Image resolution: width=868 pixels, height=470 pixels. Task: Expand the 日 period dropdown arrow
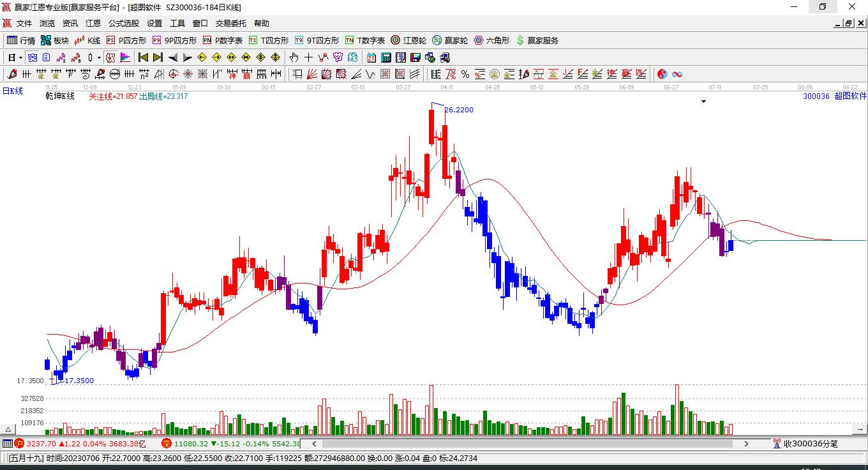pyautogui.click(x=20, y=57)
